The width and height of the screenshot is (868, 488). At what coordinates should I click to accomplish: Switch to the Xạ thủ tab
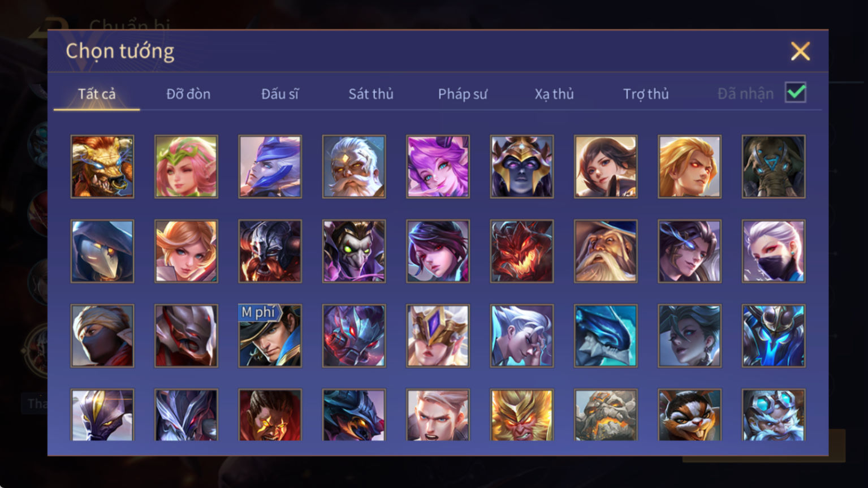click(x=554, y=94)
